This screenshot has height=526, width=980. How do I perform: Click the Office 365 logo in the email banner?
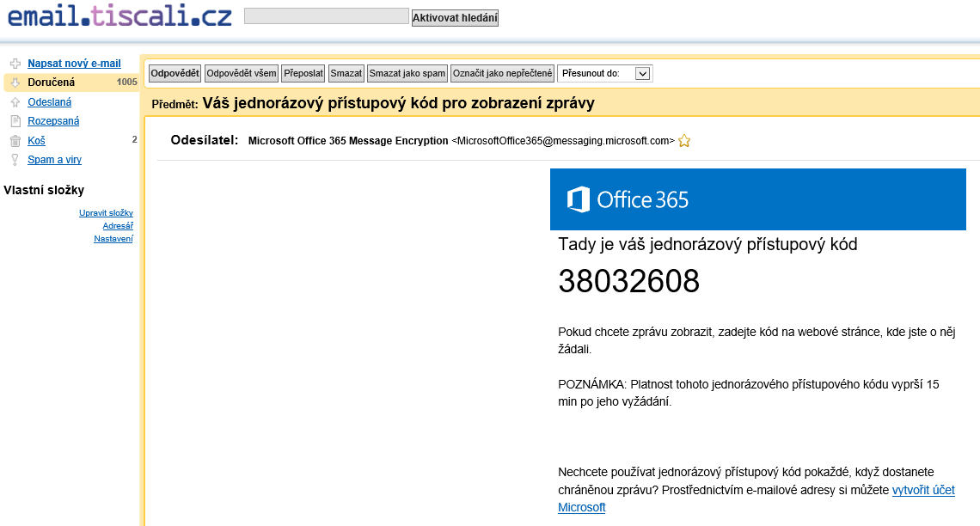[x=628, y=200]
